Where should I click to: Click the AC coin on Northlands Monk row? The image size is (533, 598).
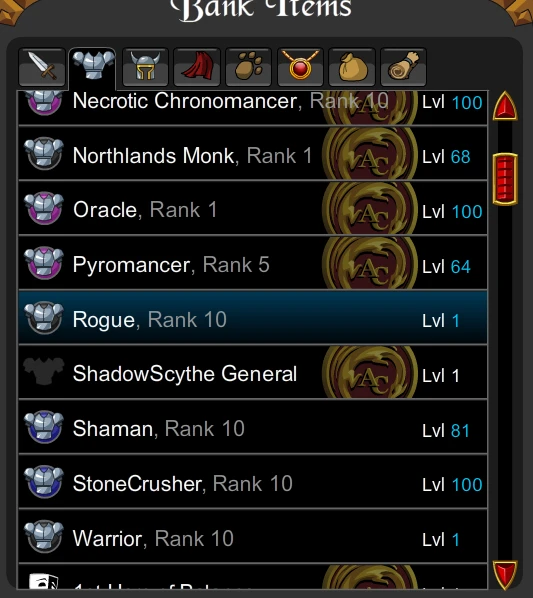pyautogui.click(x=370, y=153)
